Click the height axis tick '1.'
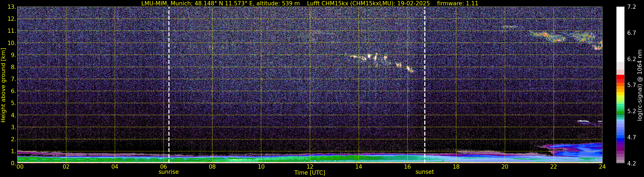The height and width of the screenshot is (177, 644). pyautogui.click(x=13, y=151)
